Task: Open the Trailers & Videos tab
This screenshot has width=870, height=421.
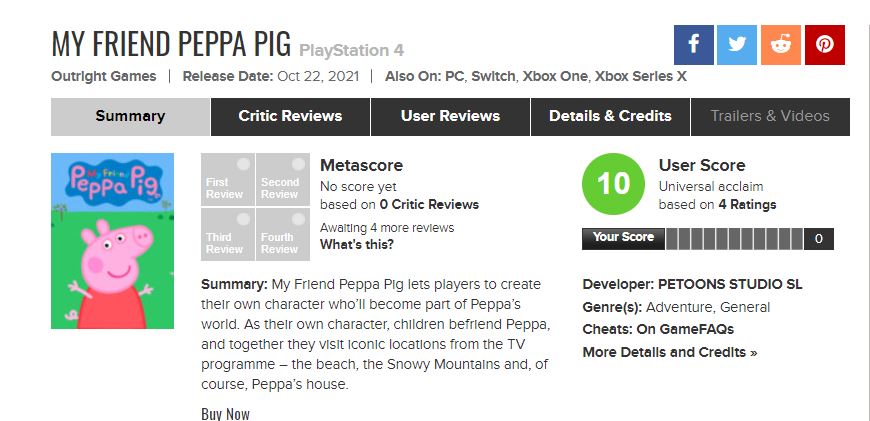Action: [770, 116]
